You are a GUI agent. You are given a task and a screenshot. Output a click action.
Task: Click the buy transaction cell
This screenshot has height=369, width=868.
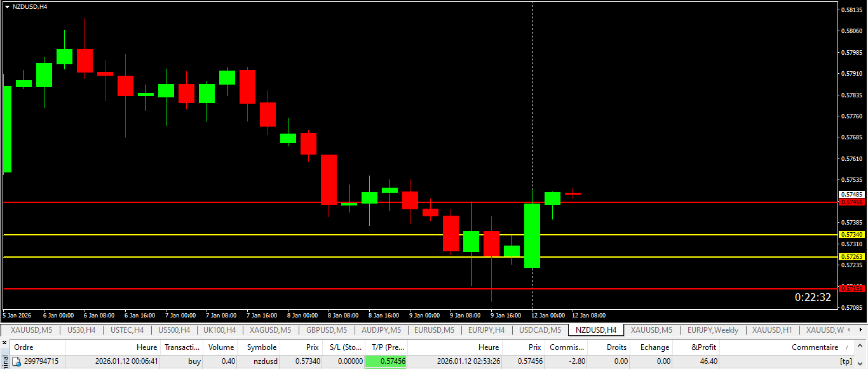pos(182,361)
